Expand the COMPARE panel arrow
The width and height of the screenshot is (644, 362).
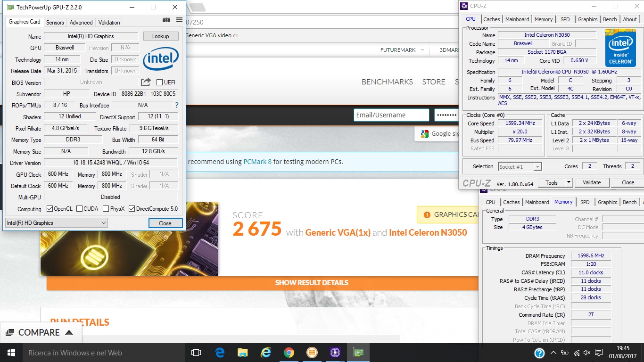coord(69,332)
